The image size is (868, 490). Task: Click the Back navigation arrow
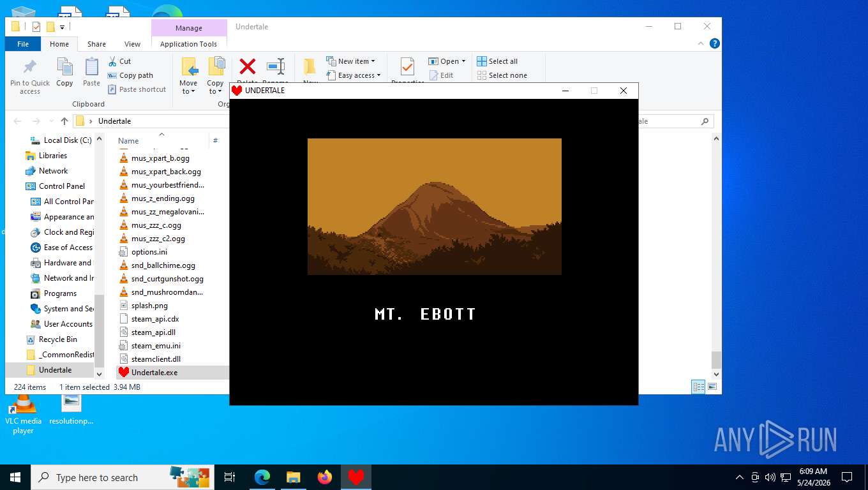(17, 121)
